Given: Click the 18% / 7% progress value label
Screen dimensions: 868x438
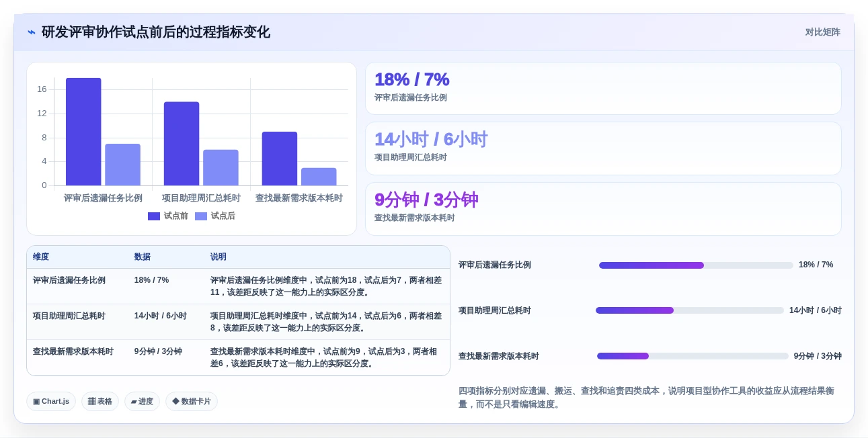Looking at the screenshot, I should pos(816,265).
